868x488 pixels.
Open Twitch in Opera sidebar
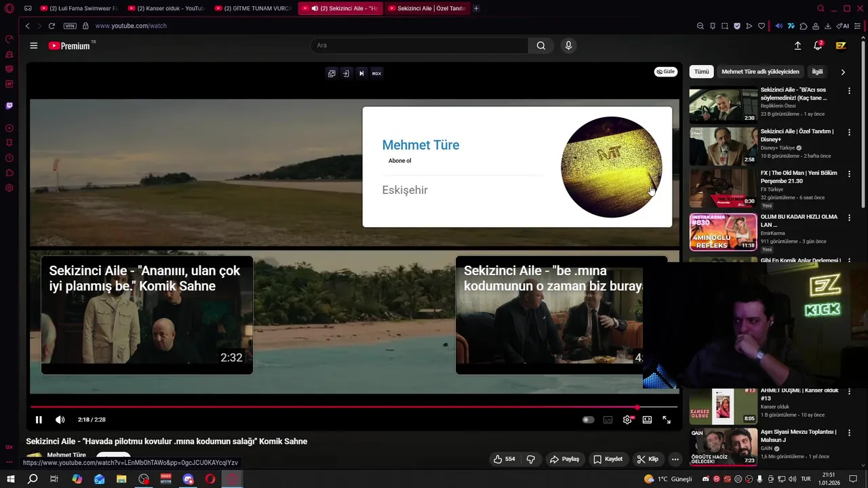(x=9, y=106)
